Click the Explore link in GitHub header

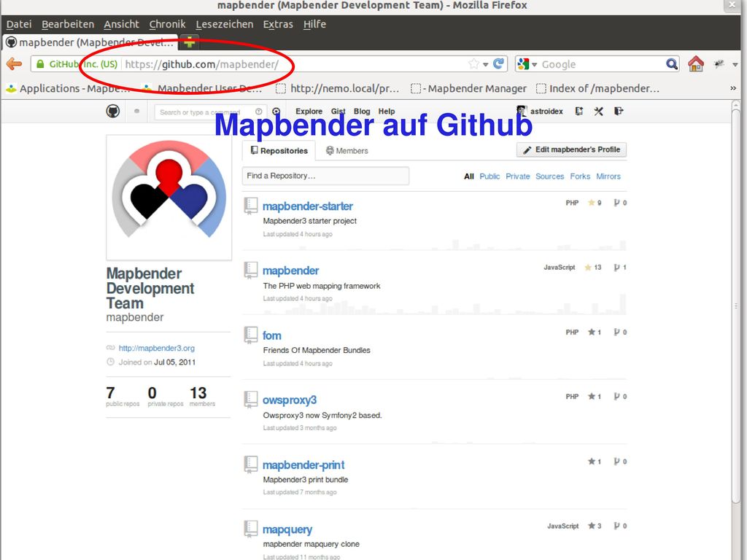pyautogui.click(x=309, y=111)
